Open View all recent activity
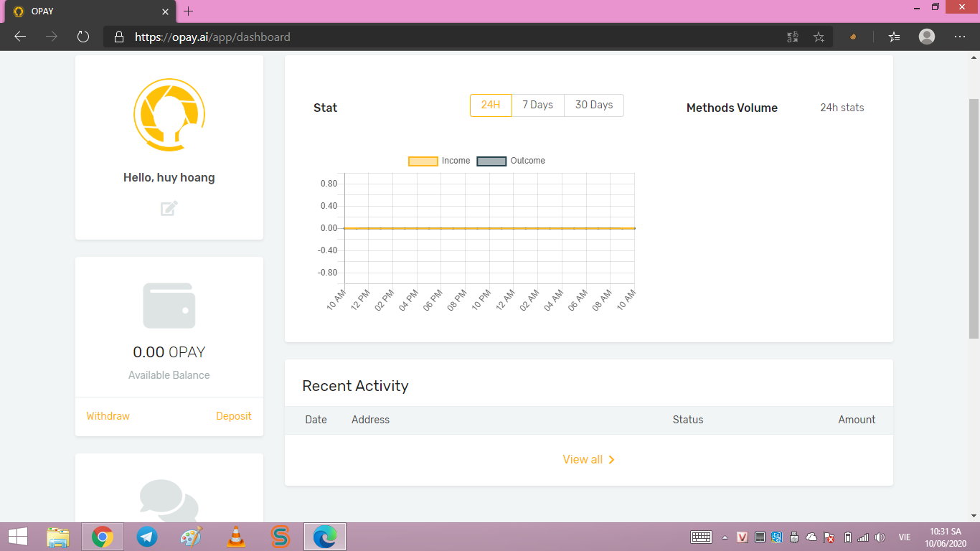 589,460
